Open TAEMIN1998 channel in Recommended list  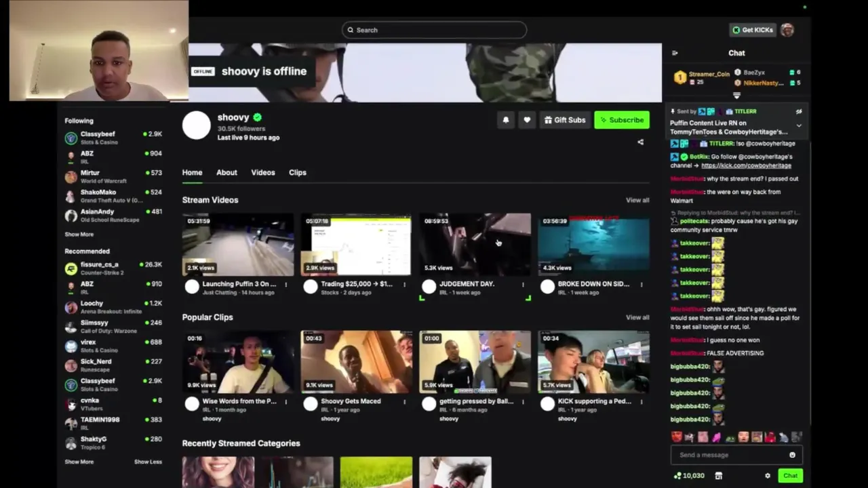tap(113, 423)
